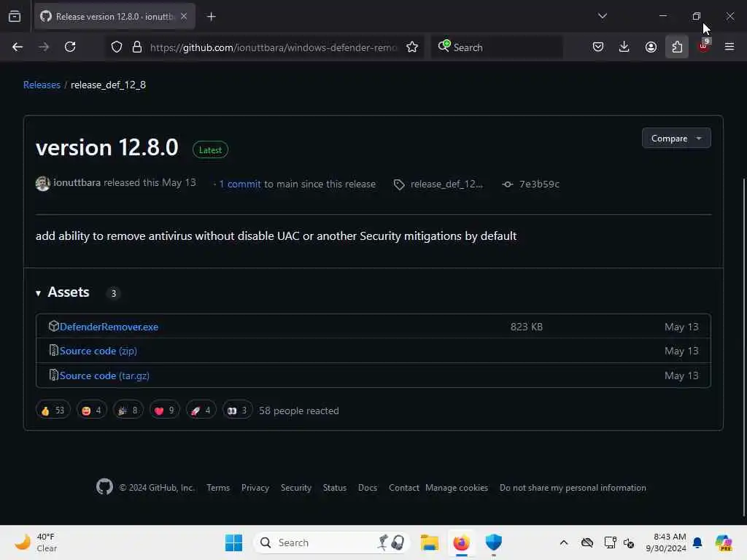Open Firefox View tab list icon
This screenshot has height=560, width=747.
tap(15, 17)
